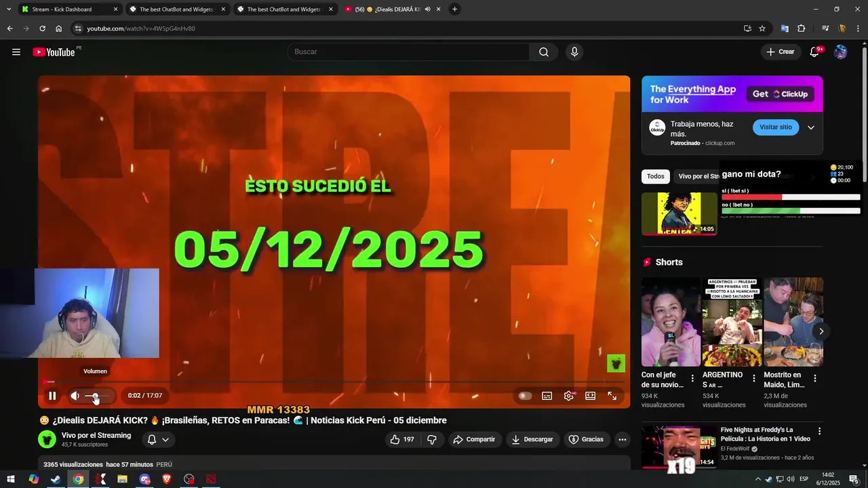This screenshot has width=868, height=488.
Task: Open Chrome three-dot menu
Action: 859,28
